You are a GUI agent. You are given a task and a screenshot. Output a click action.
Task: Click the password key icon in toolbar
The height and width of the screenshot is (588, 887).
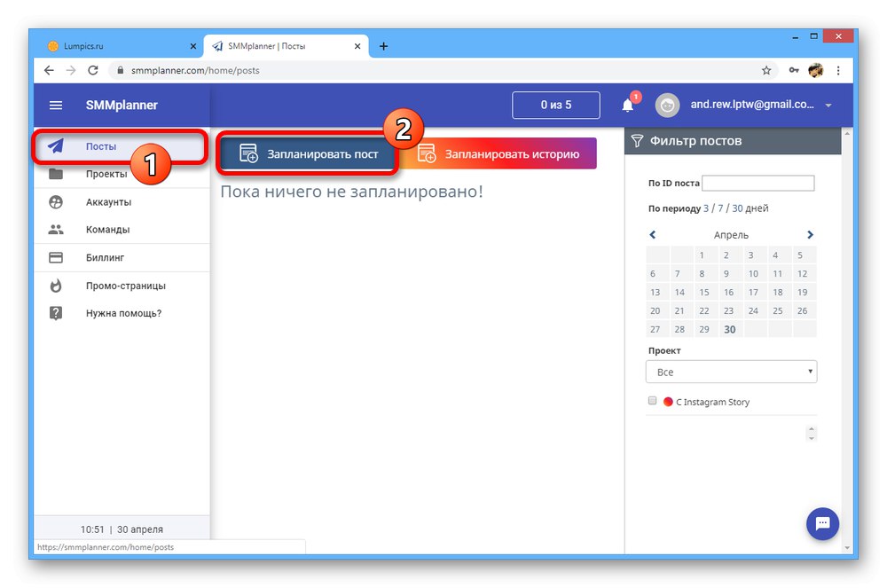(794, 70)
